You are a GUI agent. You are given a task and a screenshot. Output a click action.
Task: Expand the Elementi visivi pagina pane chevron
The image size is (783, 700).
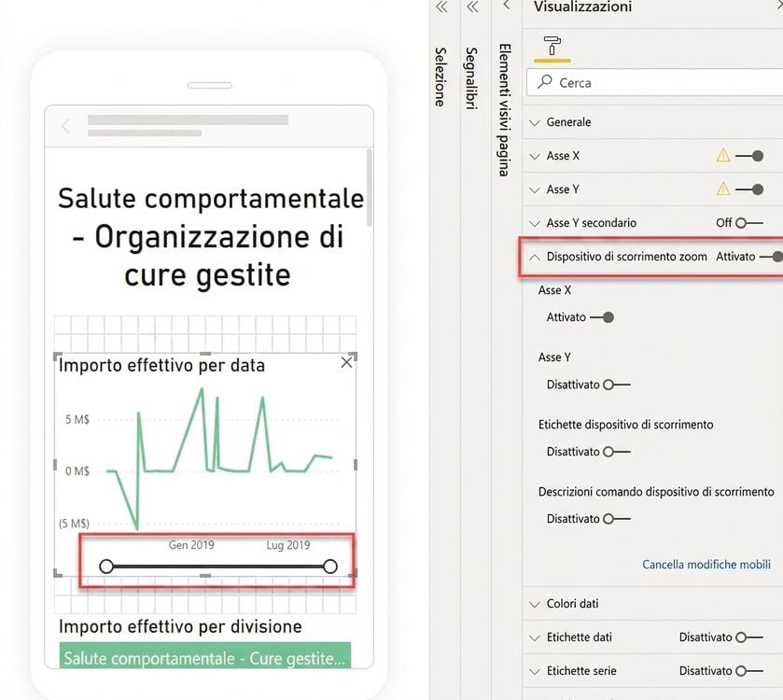tap(506, 6)
